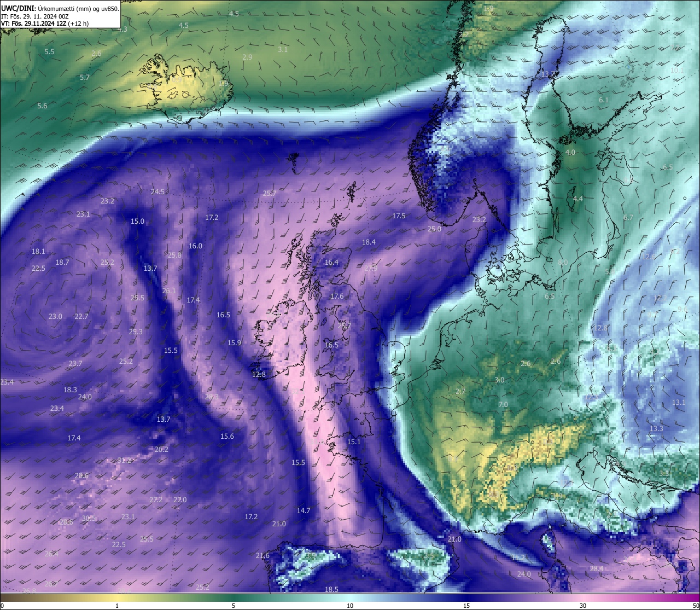
Task: Click the map value "6.7"
Action: tap(628, 218)
